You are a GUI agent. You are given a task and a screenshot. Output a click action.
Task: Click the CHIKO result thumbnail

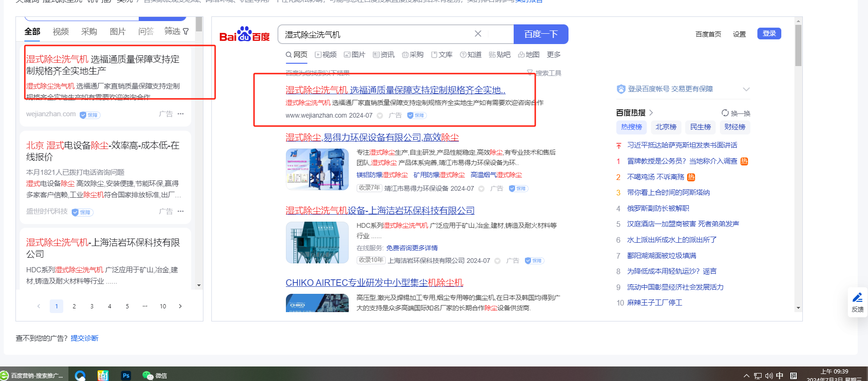[x=317, y=303]
